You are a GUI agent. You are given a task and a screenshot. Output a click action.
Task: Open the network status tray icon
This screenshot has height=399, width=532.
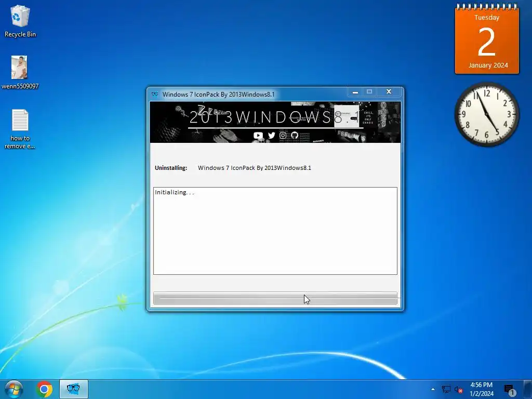click(x=446, y=389)
